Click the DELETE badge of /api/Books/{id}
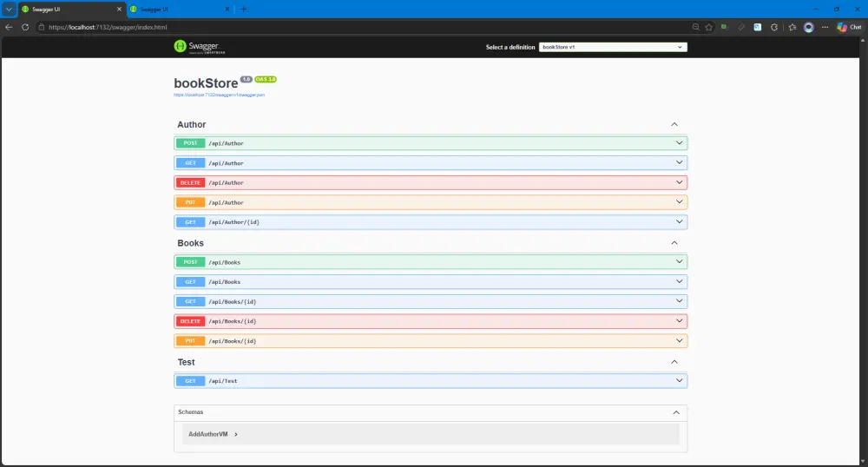Viewport: 868px width, 467px height. click(190, 321)
